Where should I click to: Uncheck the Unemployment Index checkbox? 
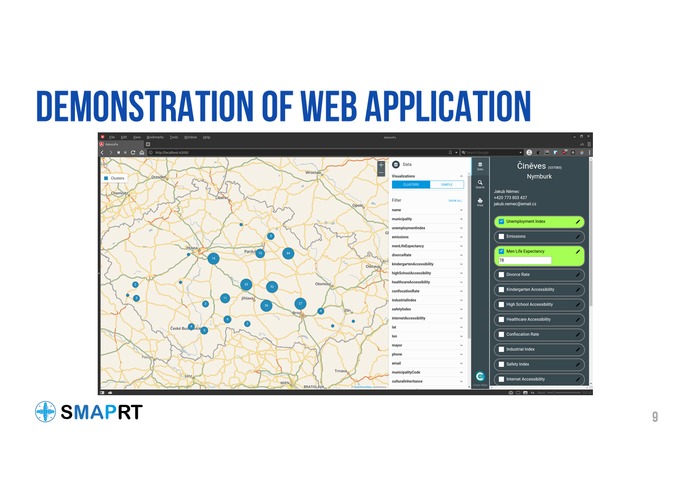501,222
